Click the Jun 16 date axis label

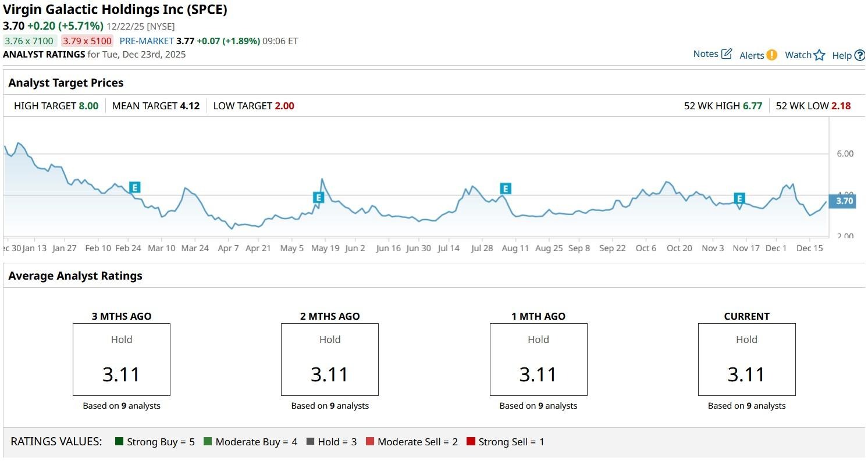click(x=389, y=248)
